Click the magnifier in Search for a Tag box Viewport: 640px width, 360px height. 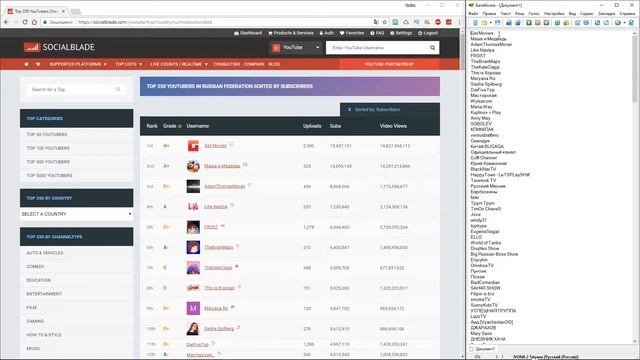click(118, 89)
